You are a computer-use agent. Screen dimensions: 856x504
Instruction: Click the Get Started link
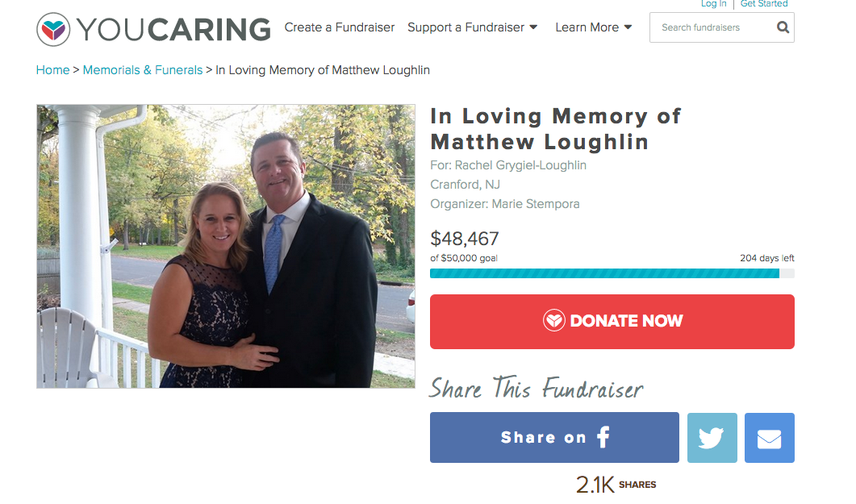coord(764,4)
